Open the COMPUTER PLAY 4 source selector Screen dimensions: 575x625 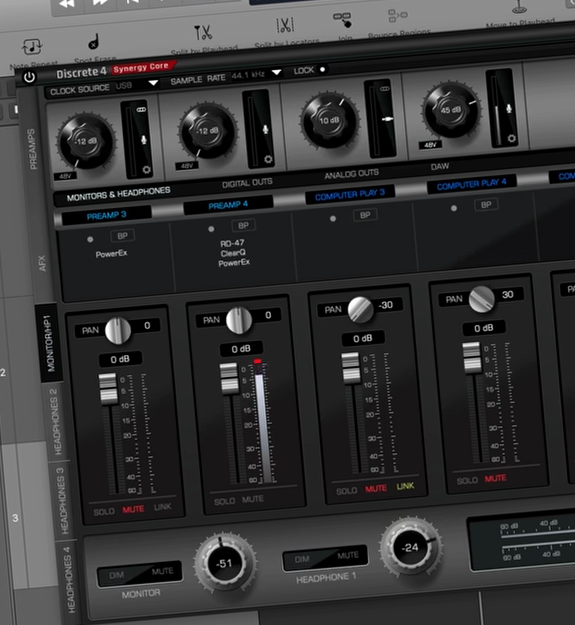pos(471,184)
